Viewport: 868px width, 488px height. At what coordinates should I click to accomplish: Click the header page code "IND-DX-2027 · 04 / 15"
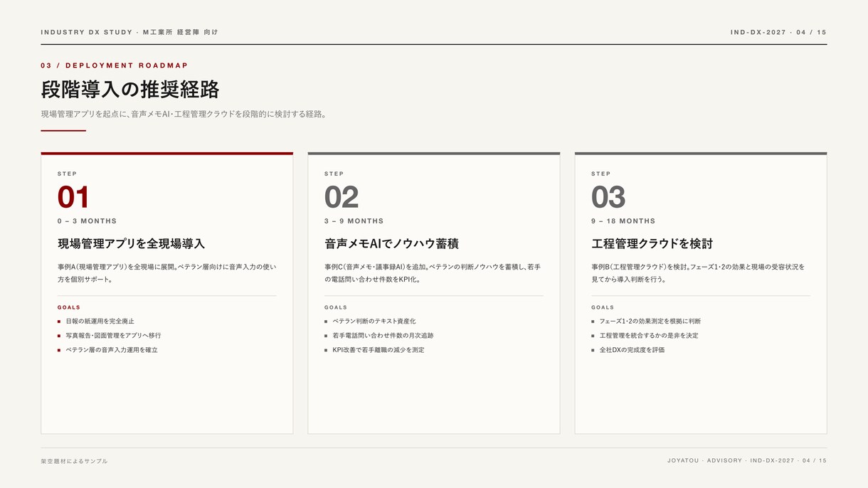point(778,32)
